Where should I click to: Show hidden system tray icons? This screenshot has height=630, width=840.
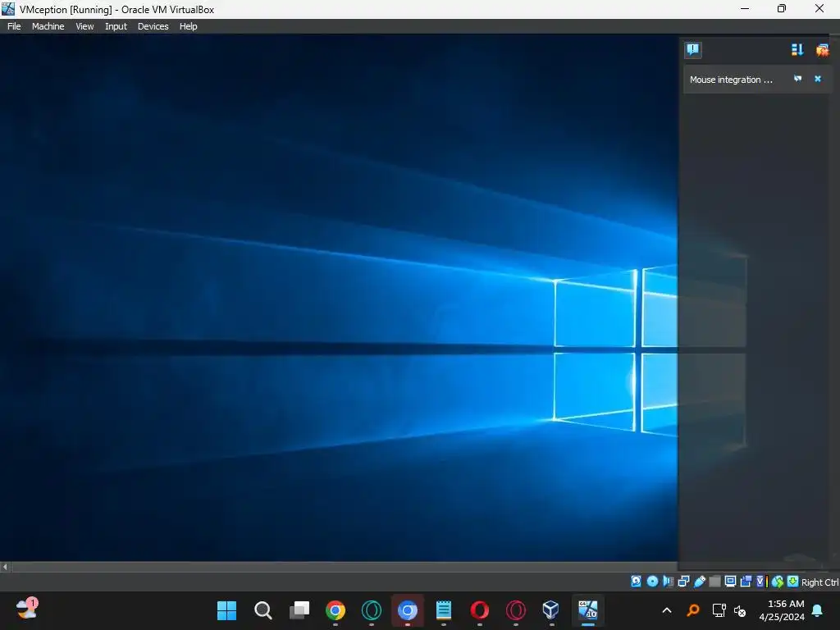(x=667, y=610)
